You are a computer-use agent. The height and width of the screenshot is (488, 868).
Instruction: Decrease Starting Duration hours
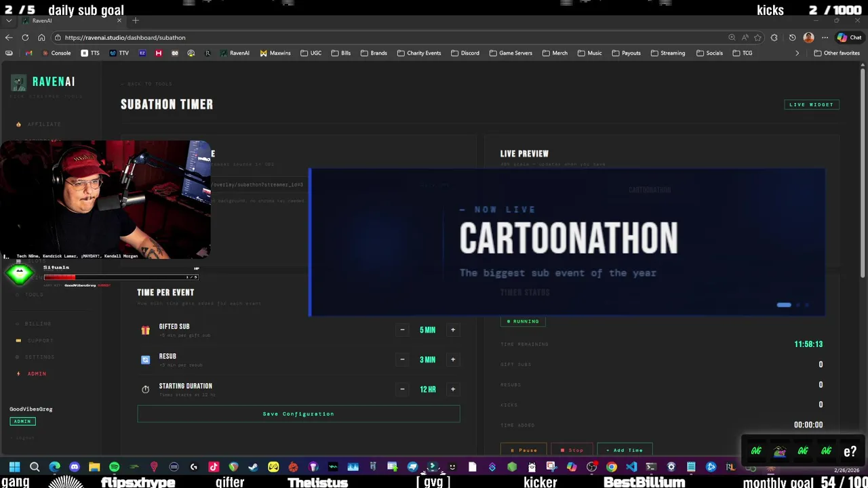[x=402, y=389]
